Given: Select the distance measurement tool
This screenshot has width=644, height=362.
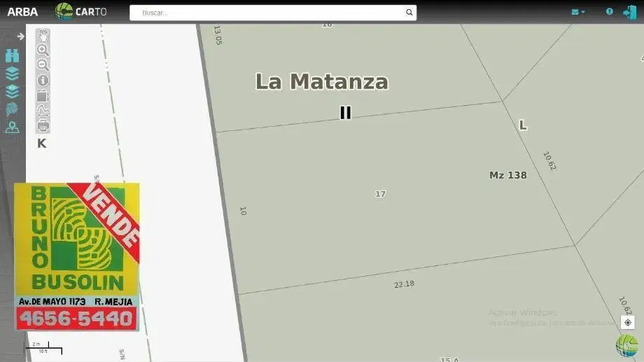Looking at the screenshot, I should pyautogui.click(x=43, y=111).
